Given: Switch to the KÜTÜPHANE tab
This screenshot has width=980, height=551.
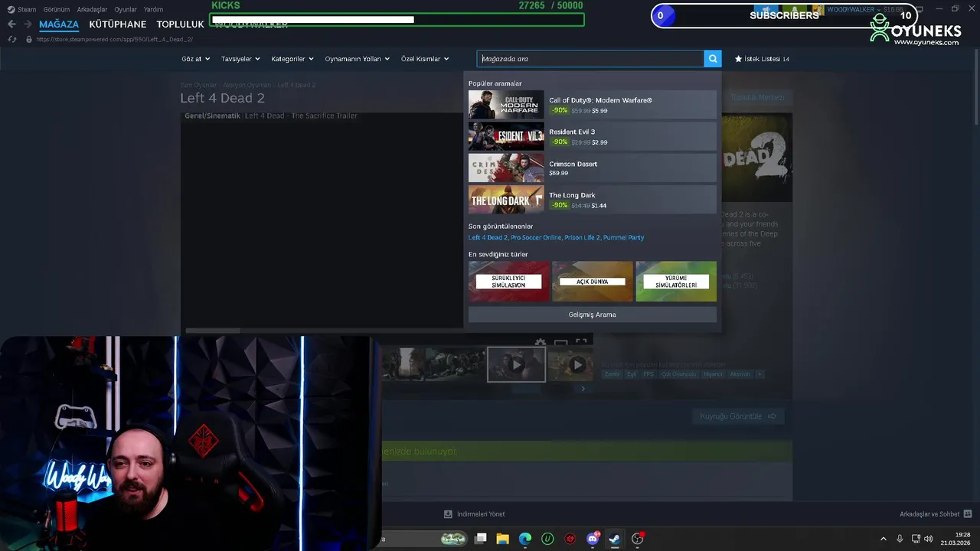Looking at the screenshot, I should point(117,24).
